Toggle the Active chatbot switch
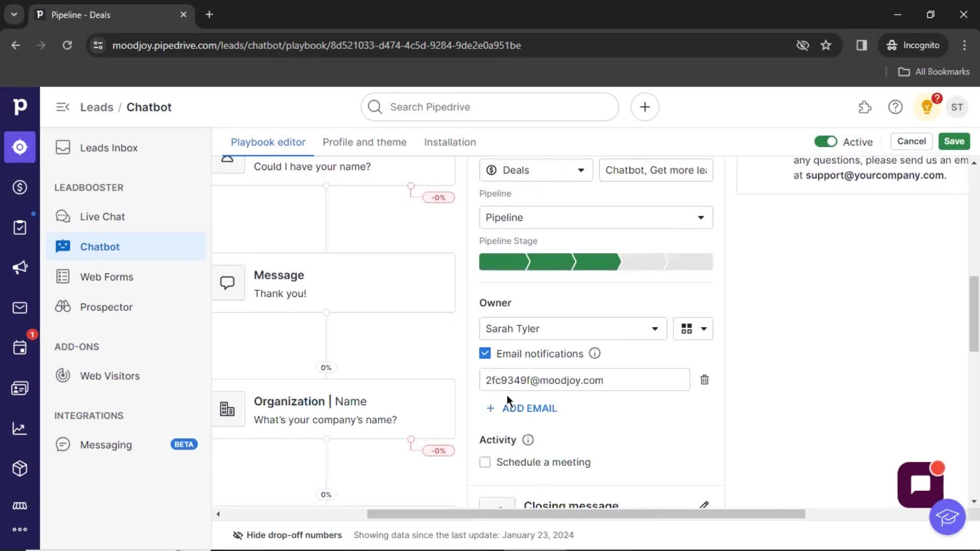 click(x=825, y=141)
